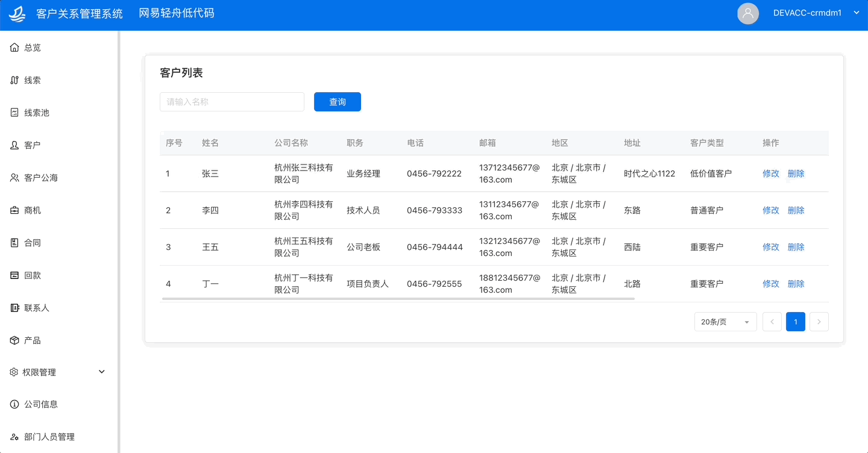Click the 客户关系管理系统 header title
Viewport: 868px width, 453px height.
(80, 13)
